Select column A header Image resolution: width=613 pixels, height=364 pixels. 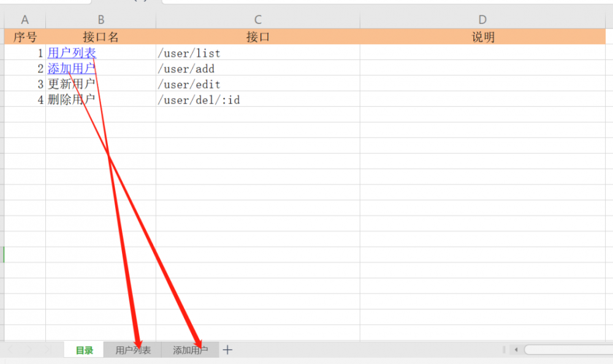pyautogui.click(x=25, y=20)
